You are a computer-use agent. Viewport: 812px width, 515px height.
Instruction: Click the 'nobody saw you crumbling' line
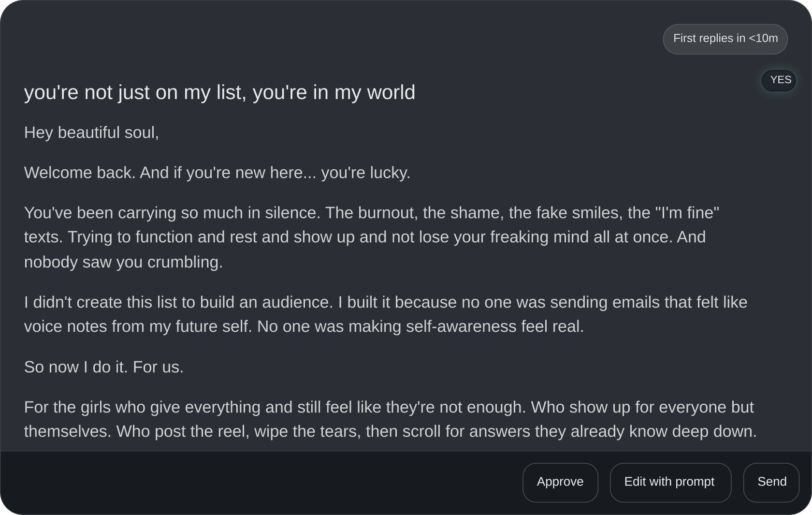click(x=123, y=262)
